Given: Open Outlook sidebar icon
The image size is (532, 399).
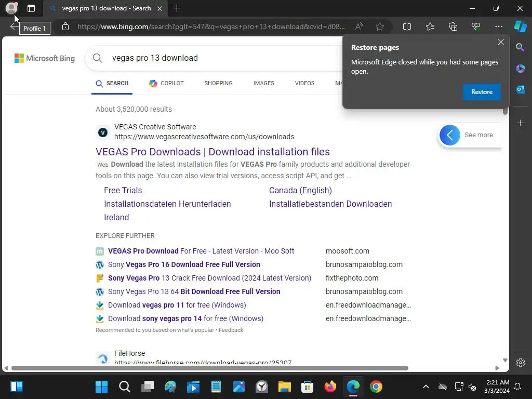Looking at the screenshot, I should (x=520, y=89).
